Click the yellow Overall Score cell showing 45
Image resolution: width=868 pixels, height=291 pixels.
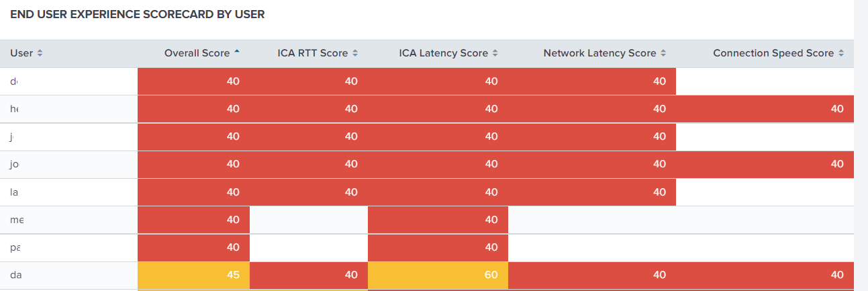tap(193, 275)
